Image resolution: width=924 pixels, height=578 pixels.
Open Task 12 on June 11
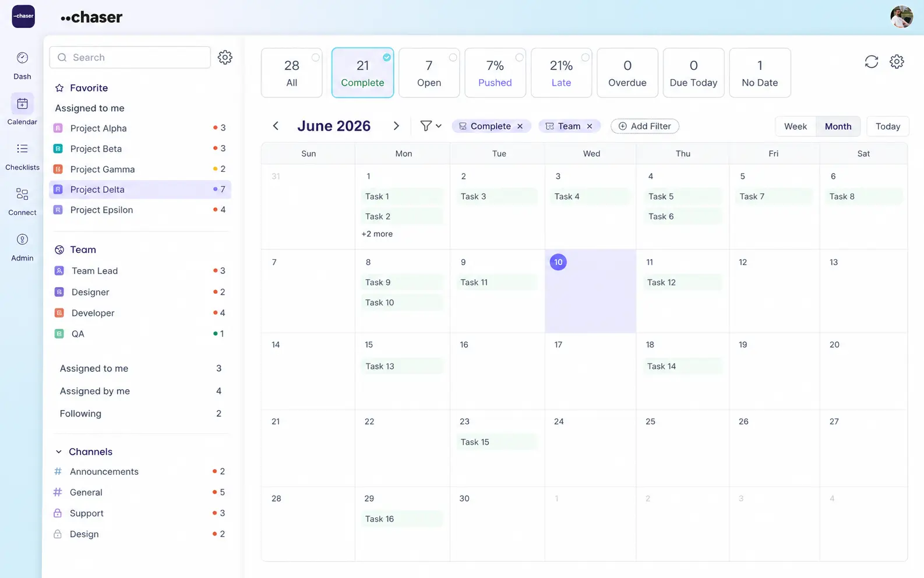[682, 283]
